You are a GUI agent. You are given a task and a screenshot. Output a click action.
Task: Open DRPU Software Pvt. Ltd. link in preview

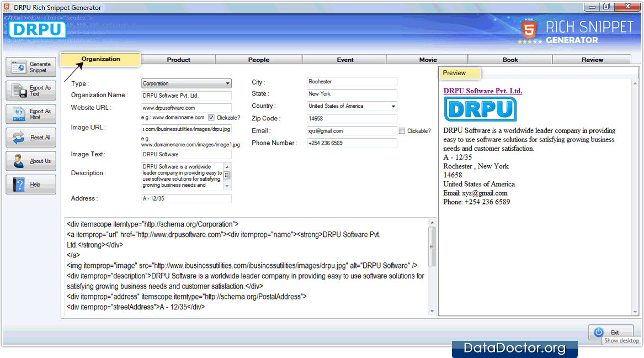pyautogui.click(x=483, y=91)
